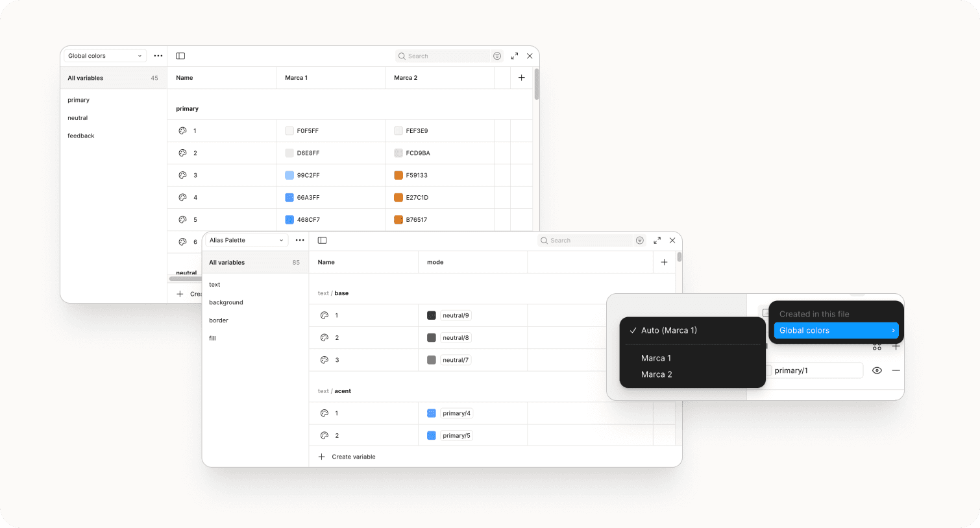Click the Search field in Alias Palette window
The width and height of the screenshot is (980, 528).
click(585, 241)
